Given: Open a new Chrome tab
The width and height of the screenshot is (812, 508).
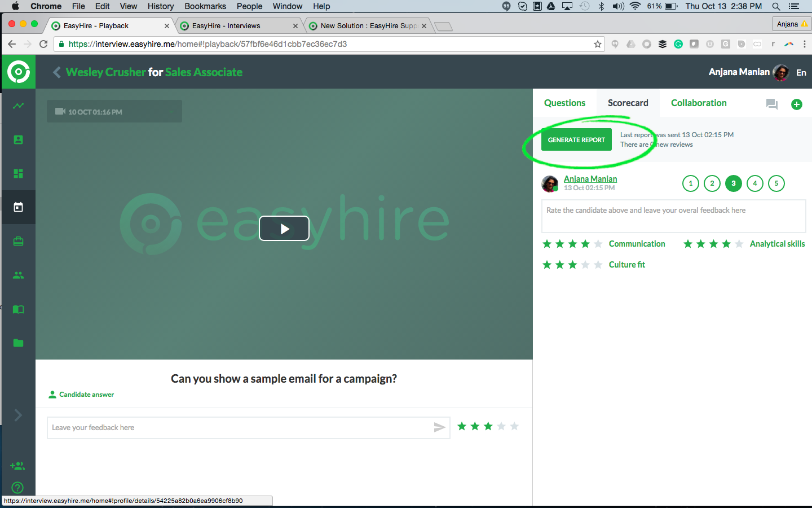Looking at the screenshot, I should [x=444, y=26].
